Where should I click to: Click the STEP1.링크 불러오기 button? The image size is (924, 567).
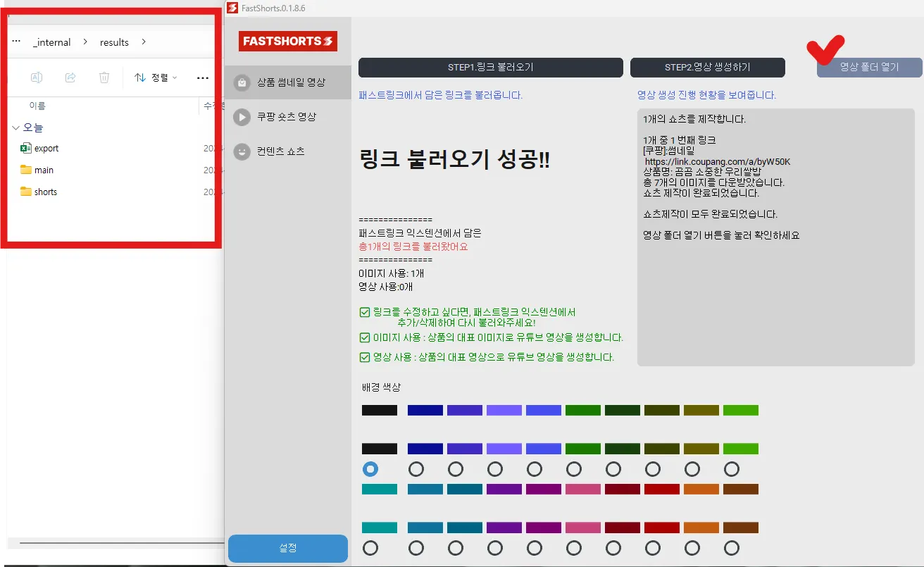pos(491,68)
